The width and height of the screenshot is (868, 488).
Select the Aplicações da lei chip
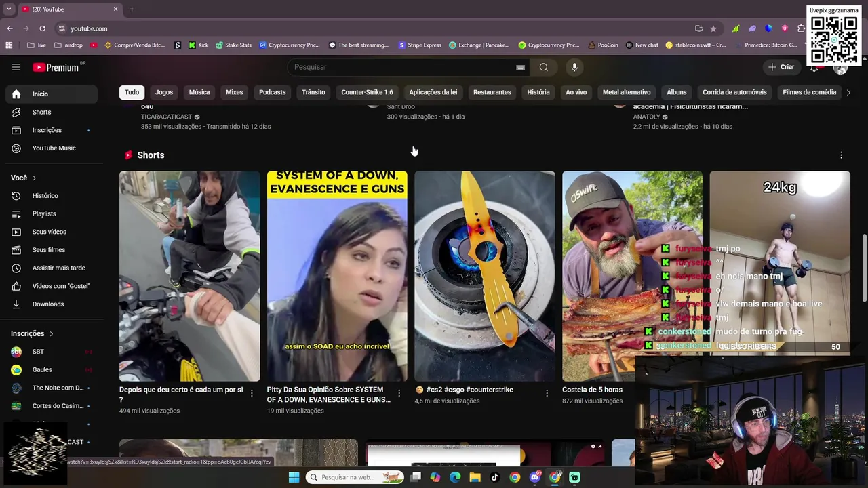[433, 92]
